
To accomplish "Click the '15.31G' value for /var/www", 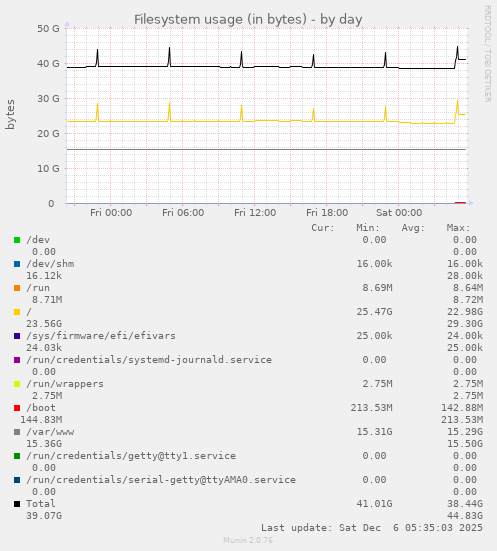I will pyautogui.click(x=374, y=432).
